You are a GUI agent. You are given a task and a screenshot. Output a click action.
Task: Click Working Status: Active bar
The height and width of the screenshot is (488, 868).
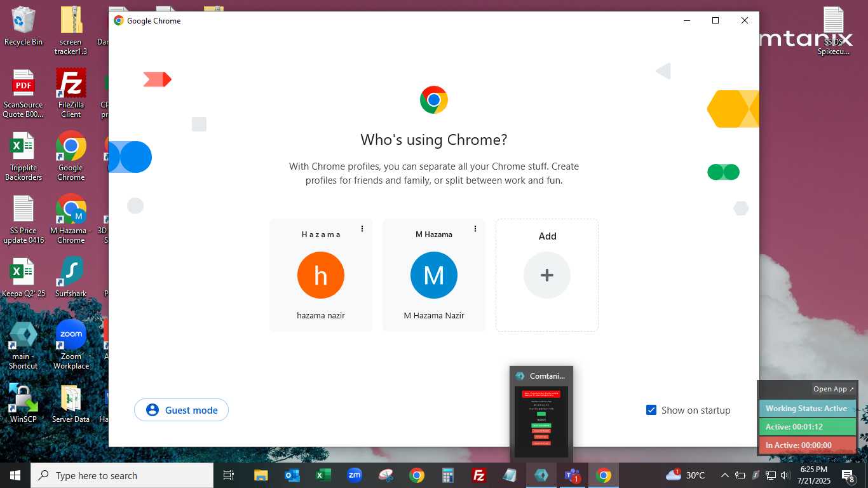(x=807, y=409)
